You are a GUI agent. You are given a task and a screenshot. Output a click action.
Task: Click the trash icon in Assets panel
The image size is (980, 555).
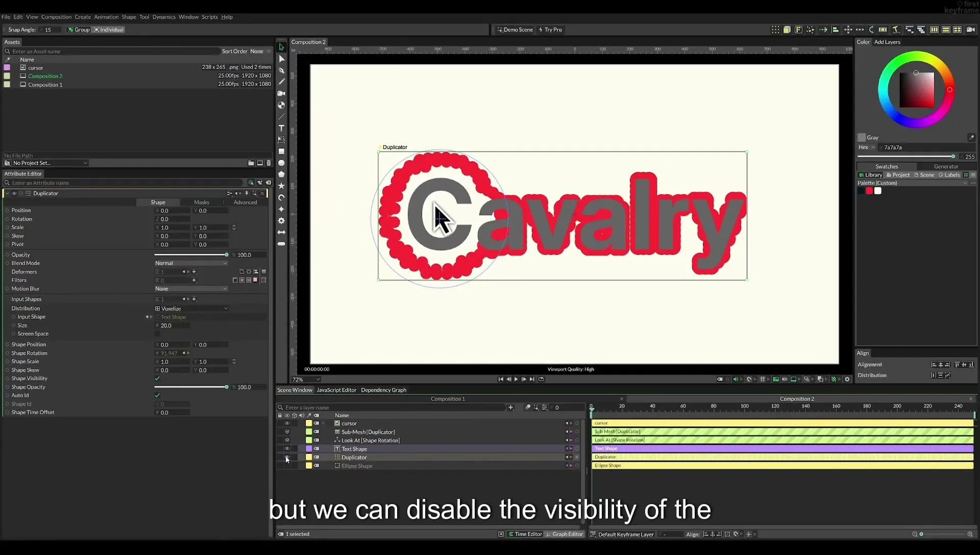point(269,163)
